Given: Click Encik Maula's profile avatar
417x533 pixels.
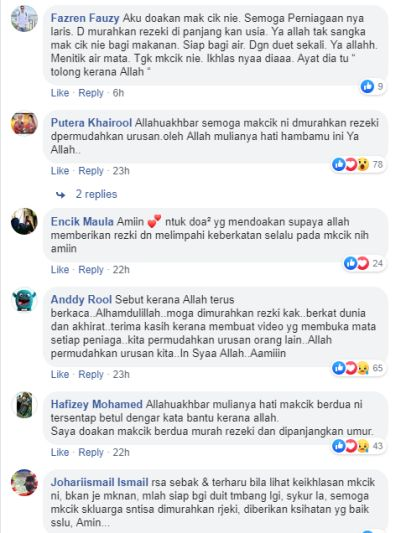Looking at the screenshot, I should point(24,221).
